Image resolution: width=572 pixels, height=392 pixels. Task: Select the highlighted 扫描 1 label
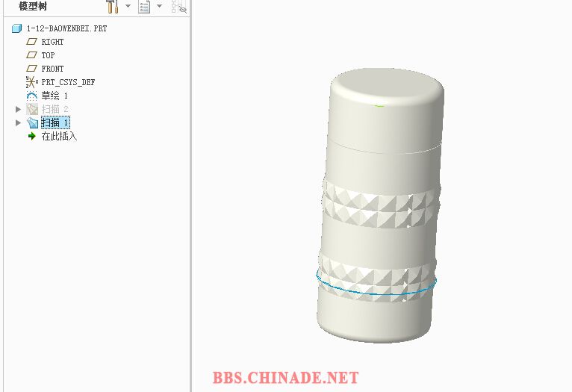(55, 122)
